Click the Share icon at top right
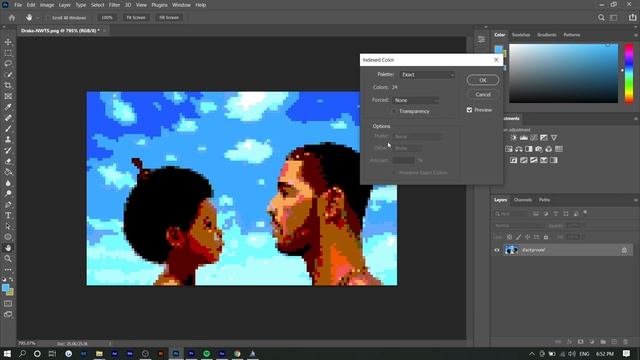 tap(632, 18)
